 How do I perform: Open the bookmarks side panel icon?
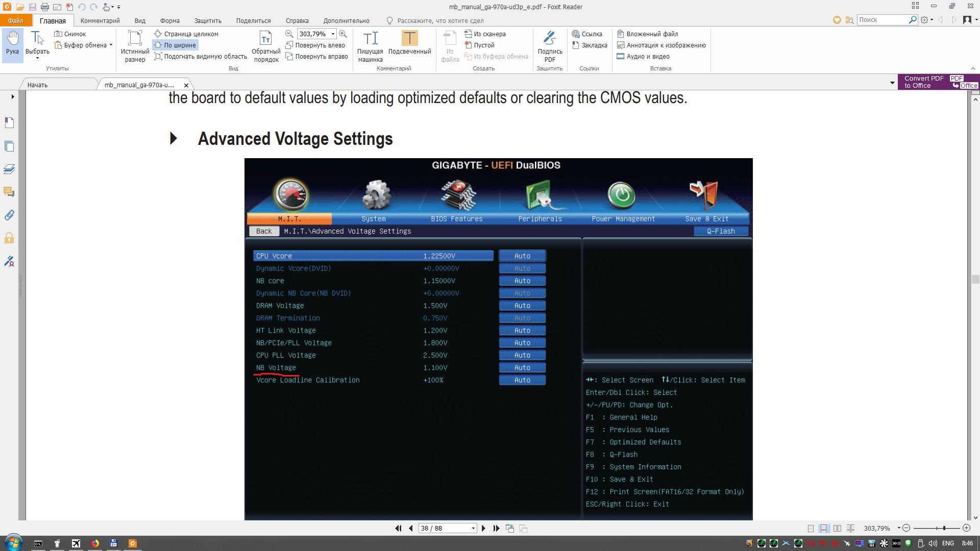click(9, 122)
